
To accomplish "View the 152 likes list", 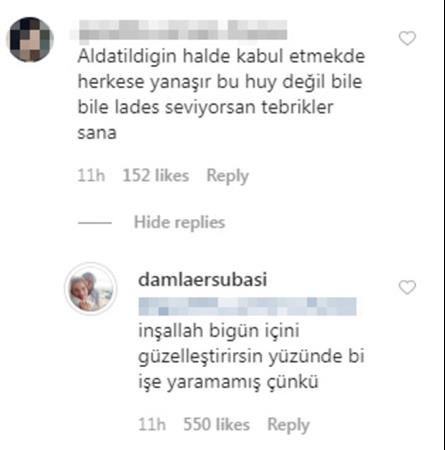I will coord(156,175).
